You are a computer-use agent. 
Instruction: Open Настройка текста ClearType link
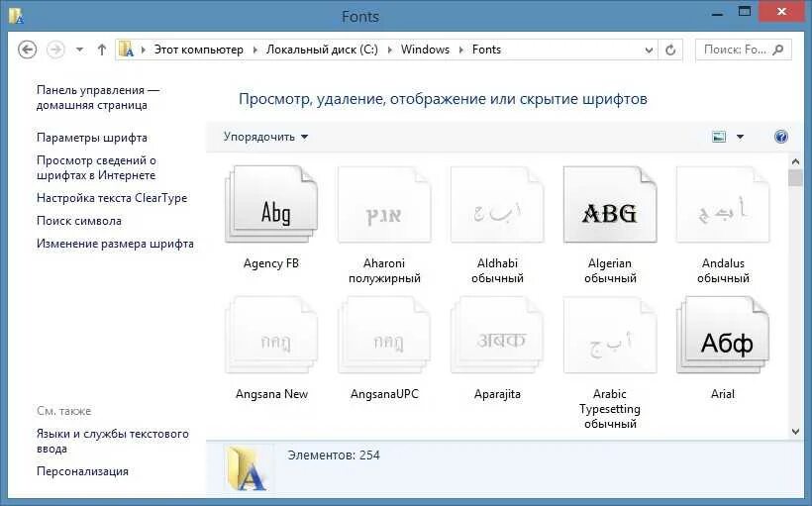click(112, 198)
